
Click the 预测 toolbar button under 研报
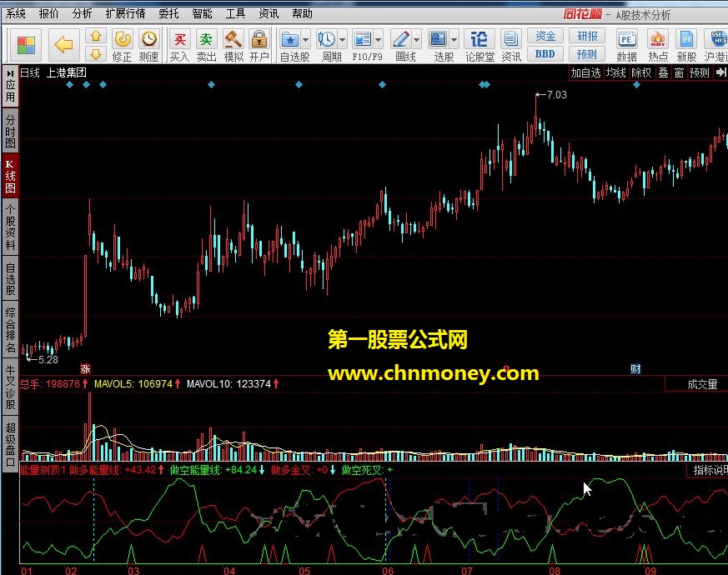pyautogui.click(x=587, y=54)
